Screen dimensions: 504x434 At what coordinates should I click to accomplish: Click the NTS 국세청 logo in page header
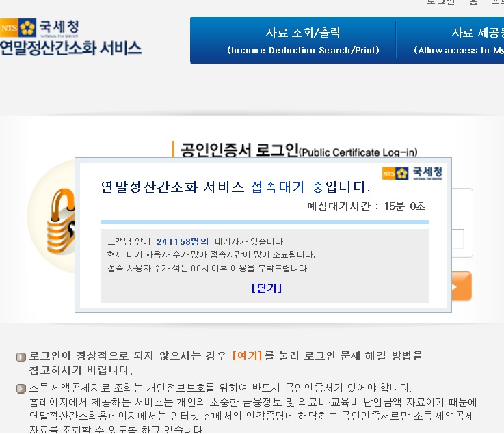[39, 27]
